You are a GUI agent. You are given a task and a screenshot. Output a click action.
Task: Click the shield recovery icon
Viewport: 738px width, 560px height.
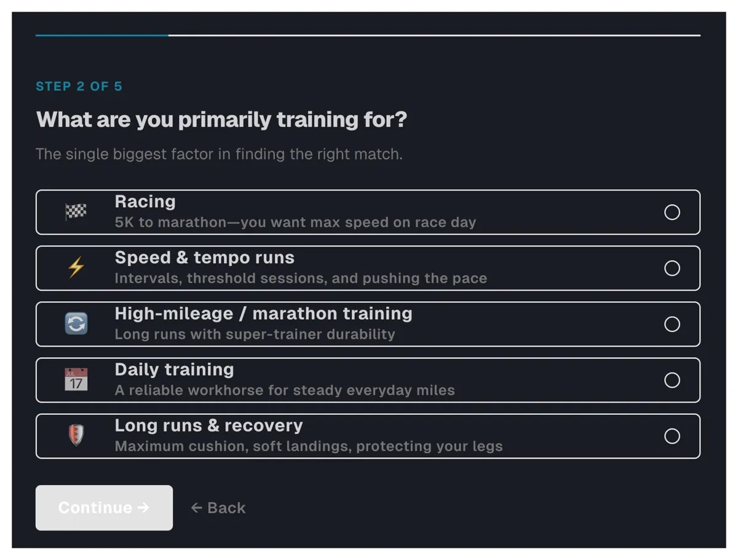(x=76, y=436)
